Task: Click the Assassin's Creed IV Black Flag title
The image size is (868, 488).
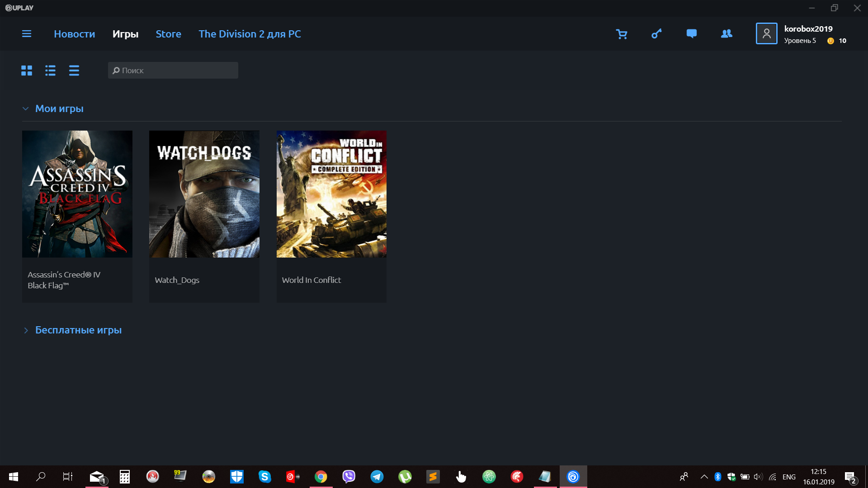Action: [64, 280]
